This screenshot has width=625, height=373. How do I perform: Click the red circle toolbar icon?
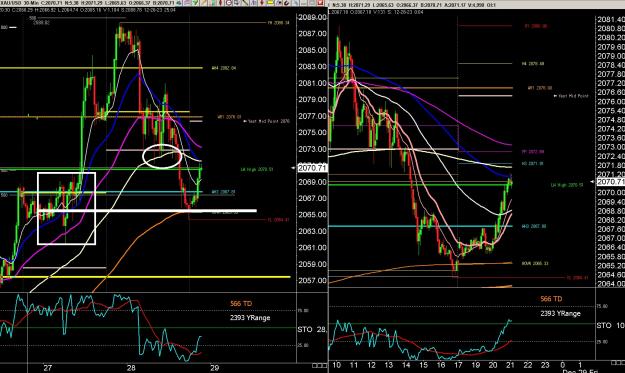(229, 2)
